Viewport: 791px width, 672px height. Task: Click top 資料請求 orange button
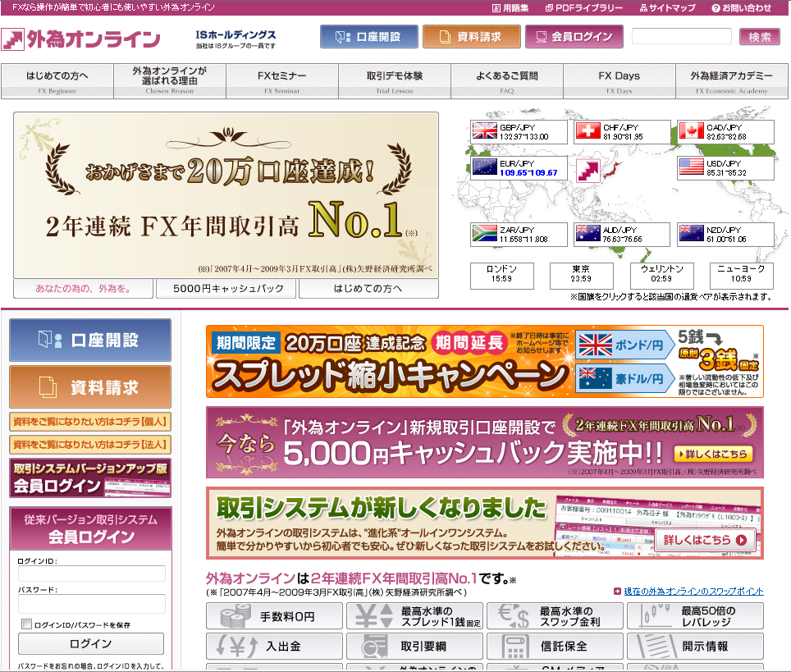(471, 37)
